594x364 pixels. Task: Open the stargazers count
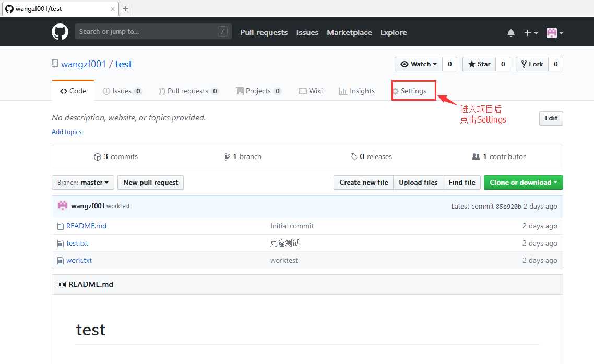[x=503, y=64]
